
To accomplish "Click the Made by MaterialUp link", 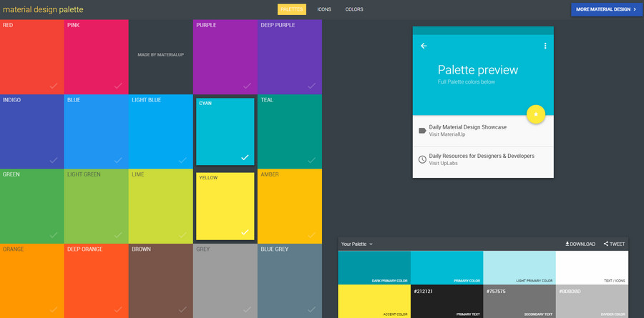I will click(160, 55).
